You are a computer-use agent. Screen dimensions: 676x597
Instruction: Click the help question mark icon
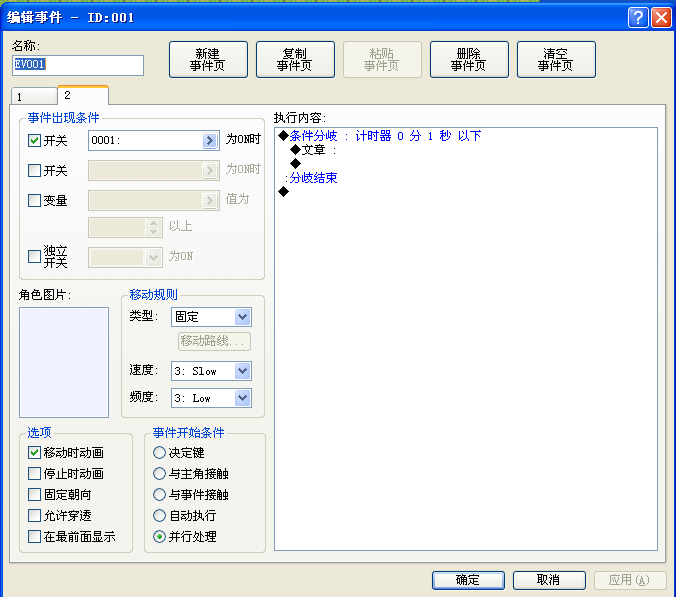(638, 18)
